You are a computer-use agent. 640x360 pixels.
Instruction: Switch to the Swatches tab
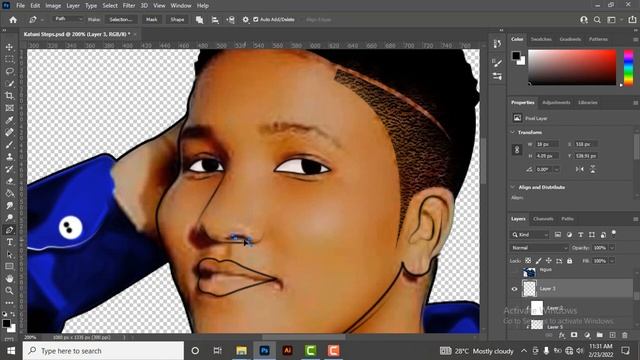[541, 39]
